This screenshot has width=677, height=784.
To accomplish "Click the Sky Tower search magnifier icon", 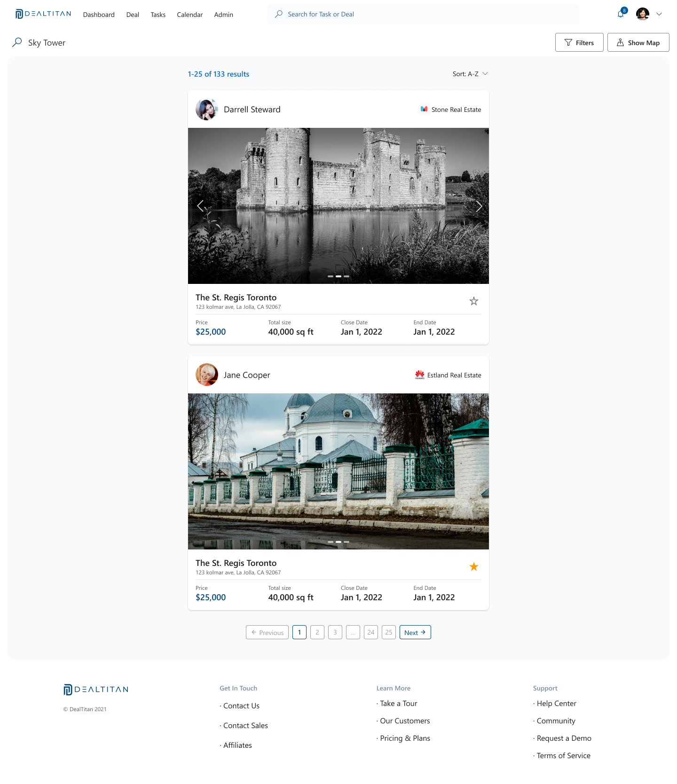I will pyautogui.click(x=17, y=42).
